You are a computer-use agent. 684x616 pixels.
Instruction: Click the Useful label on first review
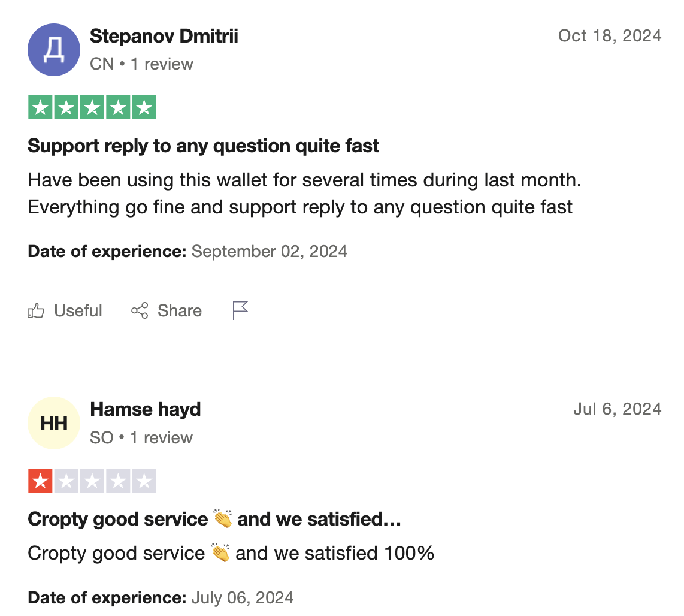tap(78, 311)
